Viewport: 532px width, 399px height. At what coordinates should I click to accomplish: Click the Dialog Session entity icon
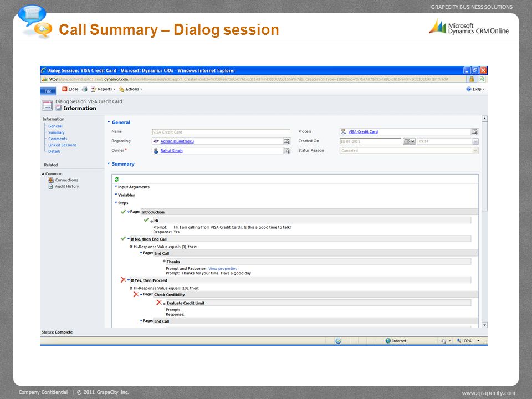tap(48, 105)
